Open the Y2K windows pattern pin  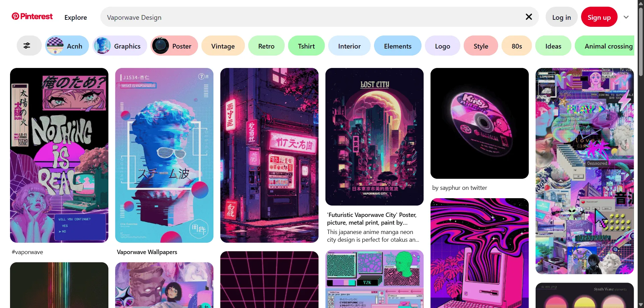coord(374,279)
